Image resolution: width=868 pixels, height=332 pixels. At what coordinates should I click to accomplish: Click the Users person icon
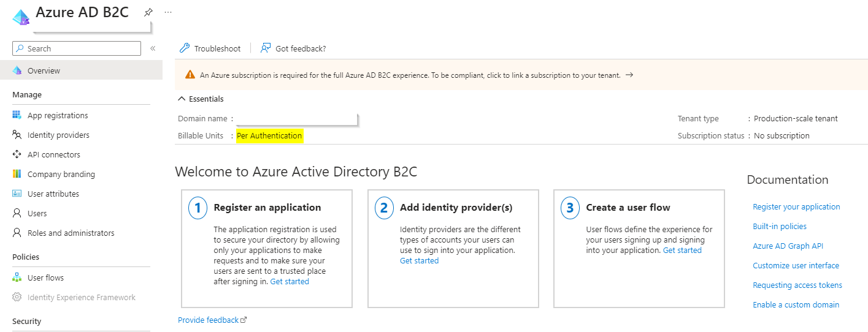(x=17, y=213)
